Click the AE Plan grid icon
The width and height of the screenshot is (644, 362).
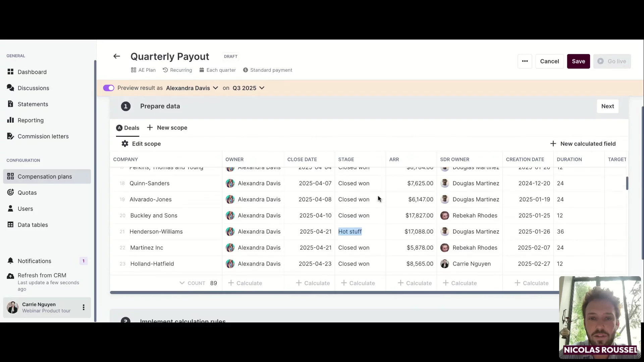[x=133, y=70]
